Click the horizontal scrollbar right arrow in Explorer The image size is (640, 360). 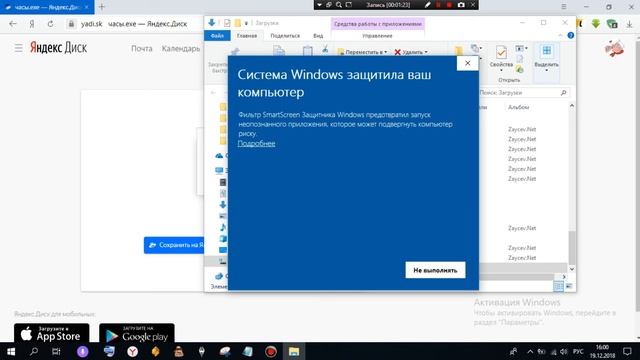(564, 277)
